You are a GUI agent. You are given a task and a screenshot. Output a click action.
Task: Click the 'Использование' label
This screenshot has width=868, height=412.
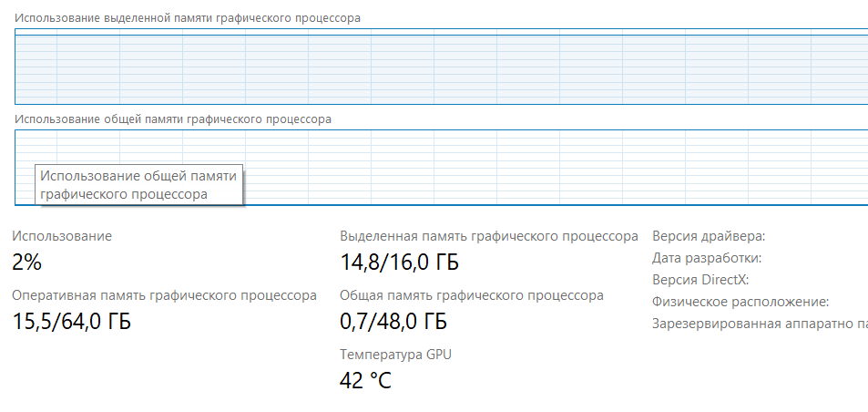coord(62,236)
